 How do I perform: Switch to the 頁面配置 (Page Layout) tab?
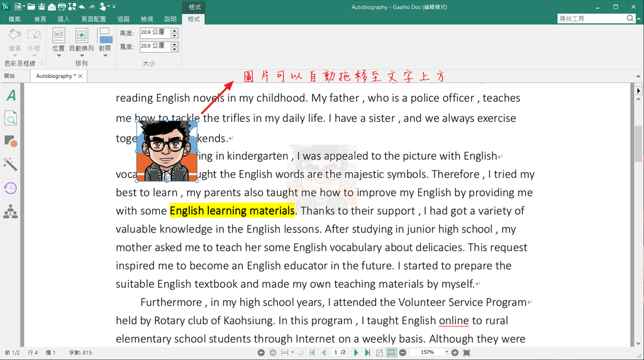[x=93, y=19]
